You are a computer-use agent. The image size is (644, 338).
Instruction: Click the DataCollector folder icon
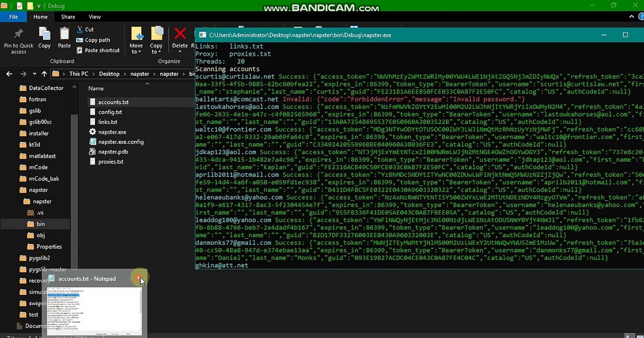point(23,88)
